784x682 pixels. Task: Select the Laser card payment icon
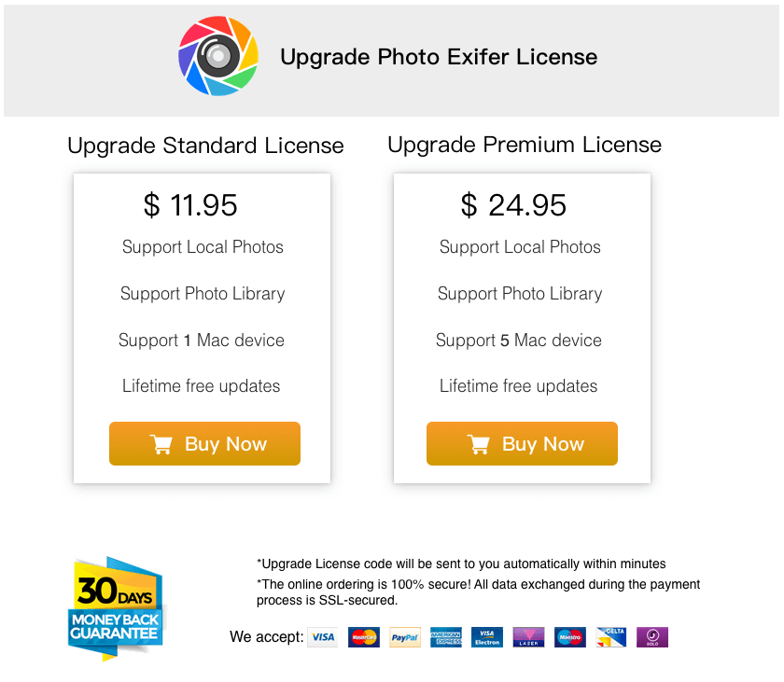[x=528, y=637]
